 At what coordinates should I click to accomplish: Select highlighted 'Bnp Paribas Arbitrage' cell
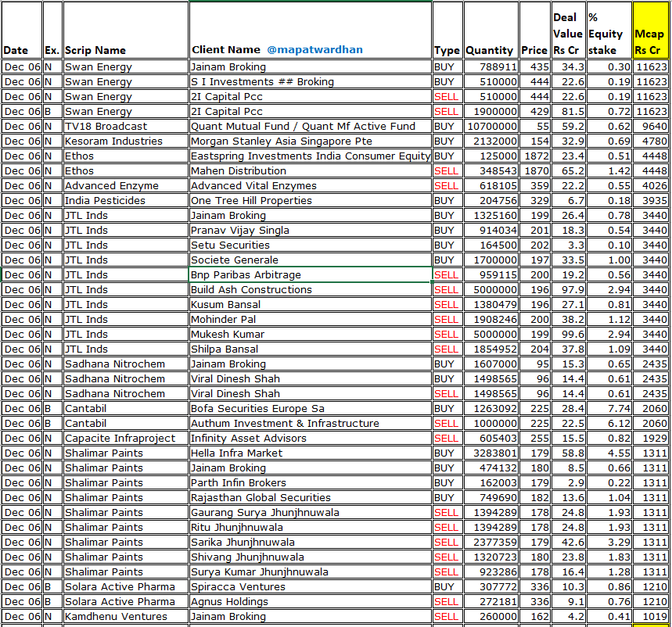pos(311,274)
